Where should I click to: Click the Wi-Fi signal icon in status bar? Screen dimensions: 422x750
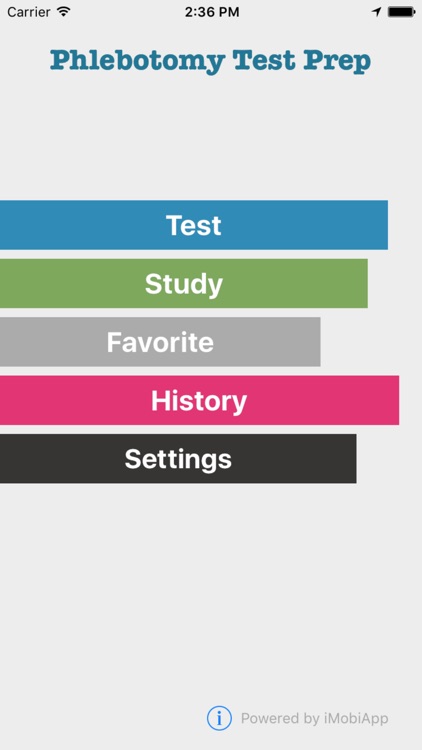[63, 12]
